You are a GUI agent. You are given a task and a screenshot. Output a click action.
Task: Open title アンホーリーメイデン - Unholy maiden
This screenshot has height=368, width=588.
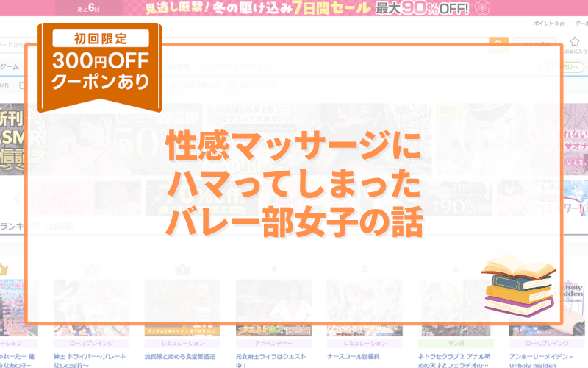pos(540,360)
